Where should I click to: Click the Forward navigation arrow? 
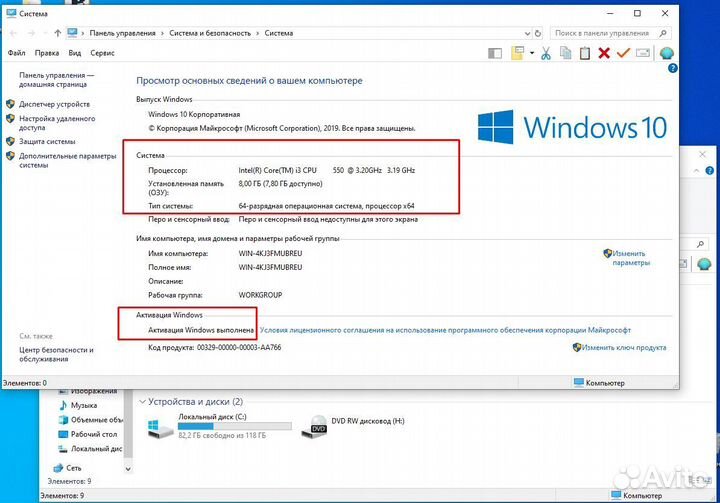click(x=31, y=33)
